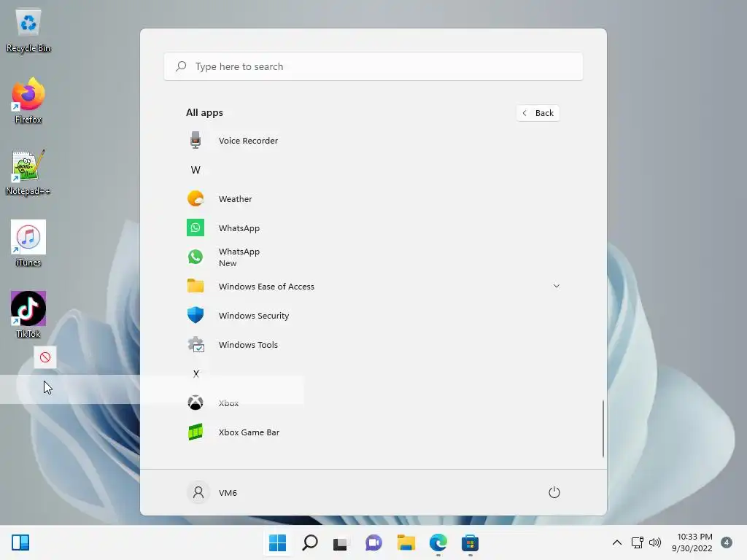747x560 pixels.
Task: Click the magnifier icon in search box
Action: [181, 66]
